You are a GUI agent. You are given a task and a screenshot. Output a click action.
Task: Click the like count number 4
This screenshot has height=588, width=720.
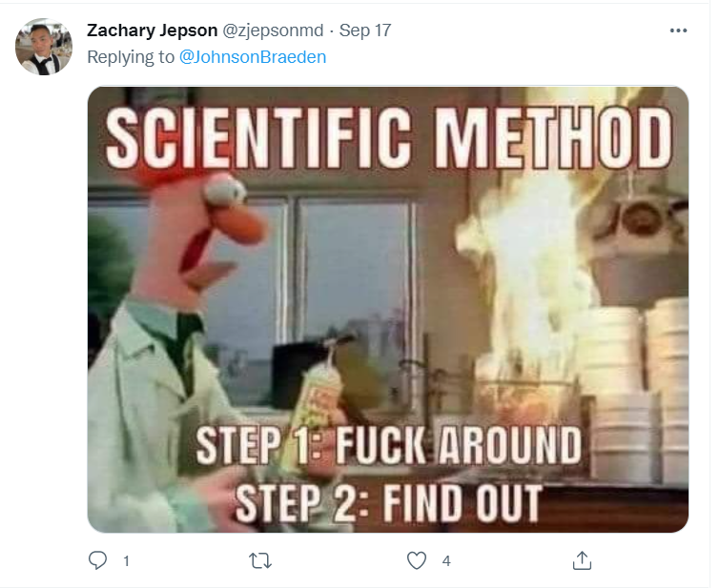pos(446,560)
